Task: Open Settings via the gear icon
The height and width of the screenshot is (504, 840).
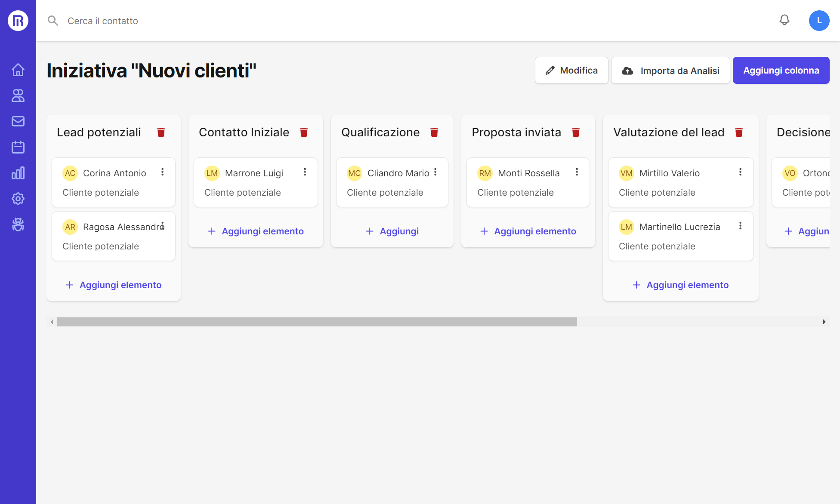Action: [18, 199]
